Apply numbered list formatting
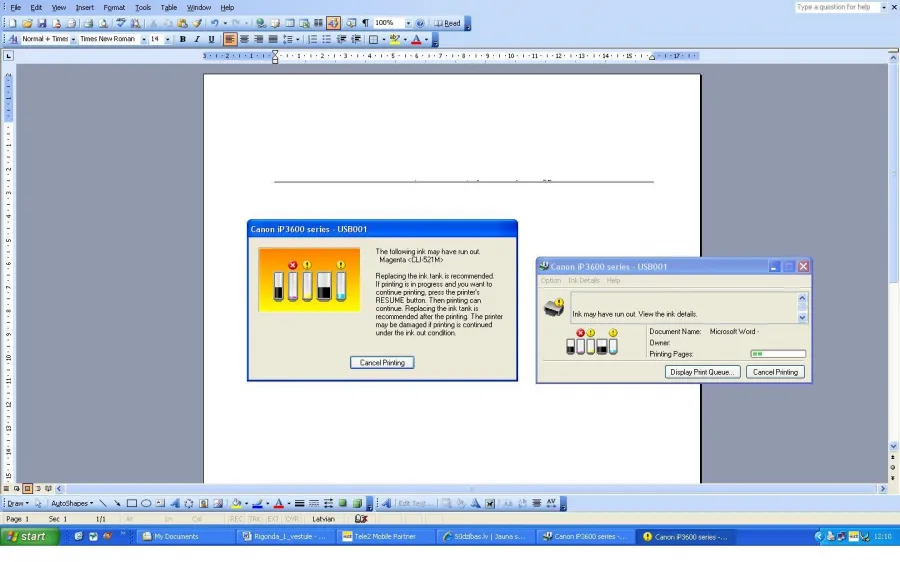 (312, 39)
